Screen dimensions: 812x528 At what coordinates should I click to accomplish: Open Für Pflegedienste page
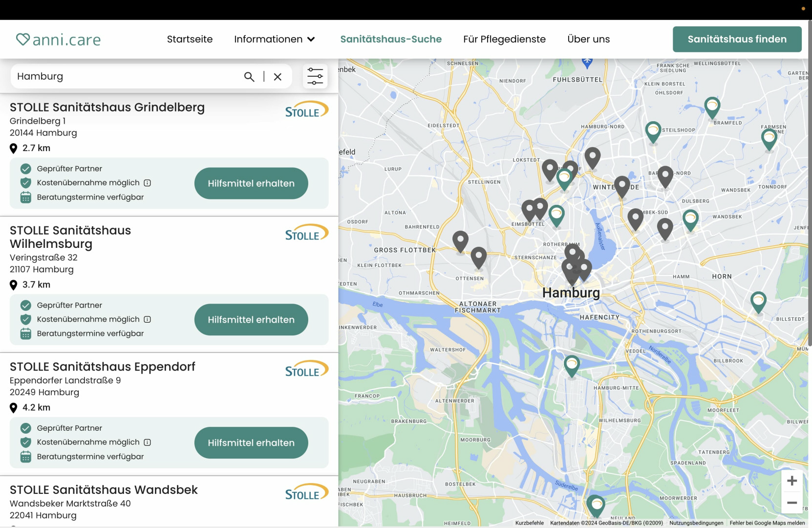(504, 39)
